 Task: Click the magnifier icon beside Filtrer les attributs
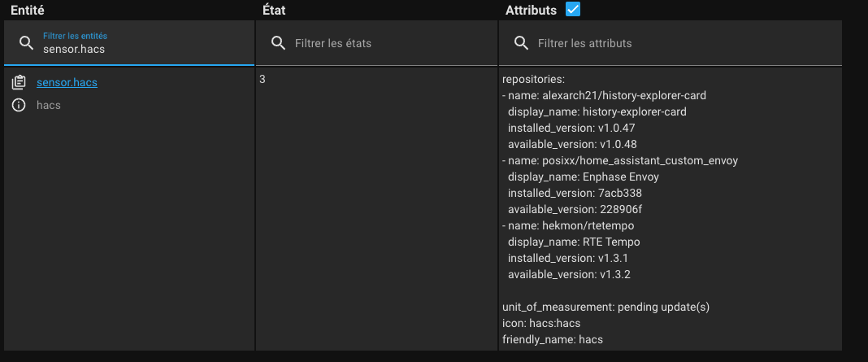(521, 43)
